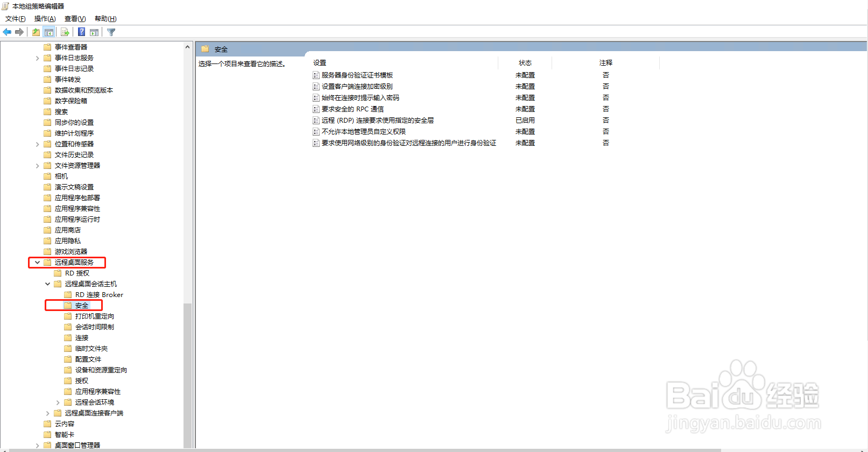Click the folder icon of 搜索
The image size is (868, 452).
[47, 112]
